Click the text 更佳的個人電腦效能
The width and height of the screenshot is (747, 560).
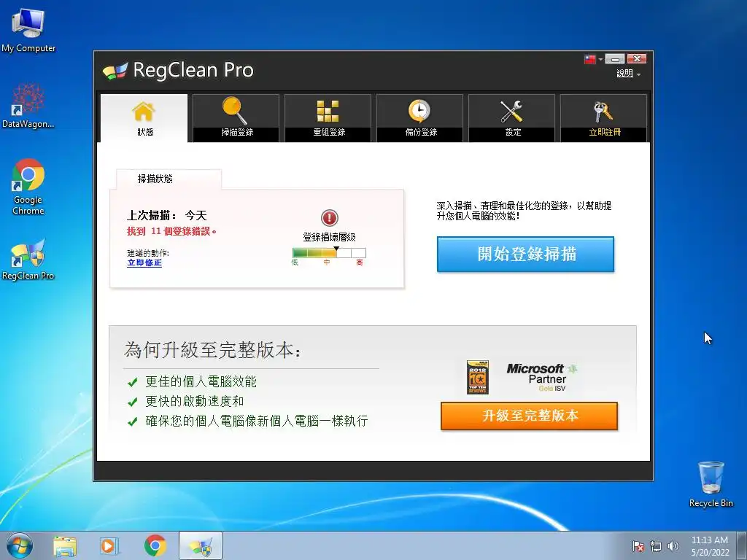(201, 381)
